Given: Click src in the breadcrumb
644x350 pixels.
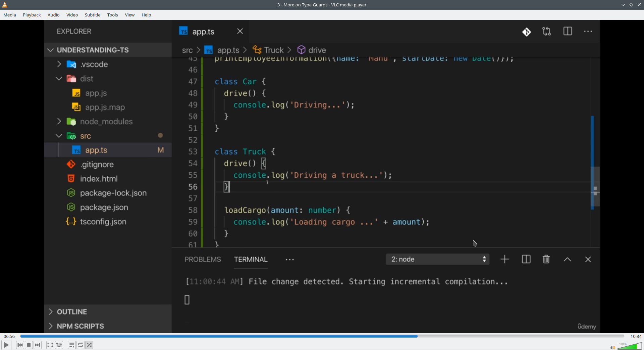Looking at the screenshot, I should click(187, 50).
